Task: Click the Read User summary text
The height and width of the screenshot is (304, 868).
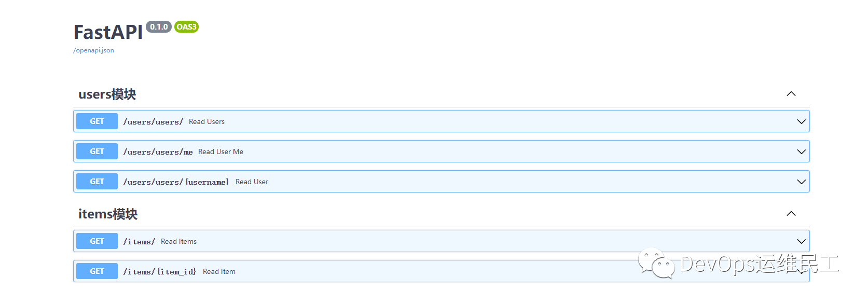Action: (252, 182)
